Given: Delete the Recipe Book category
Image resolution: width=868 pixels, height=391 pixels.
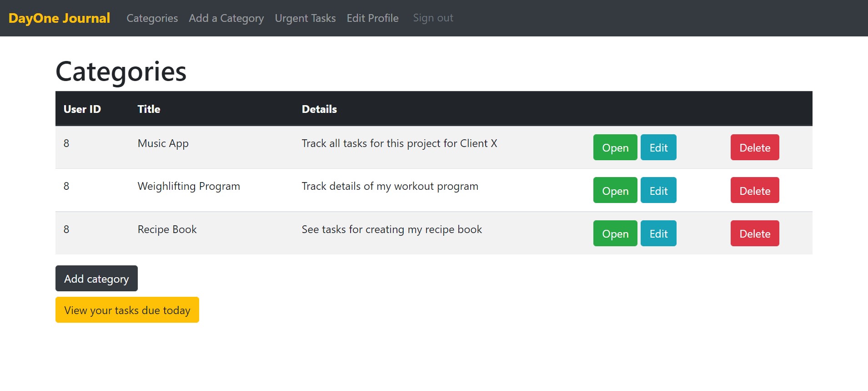Looking at the screenshot, I should [x=755, y=234].
